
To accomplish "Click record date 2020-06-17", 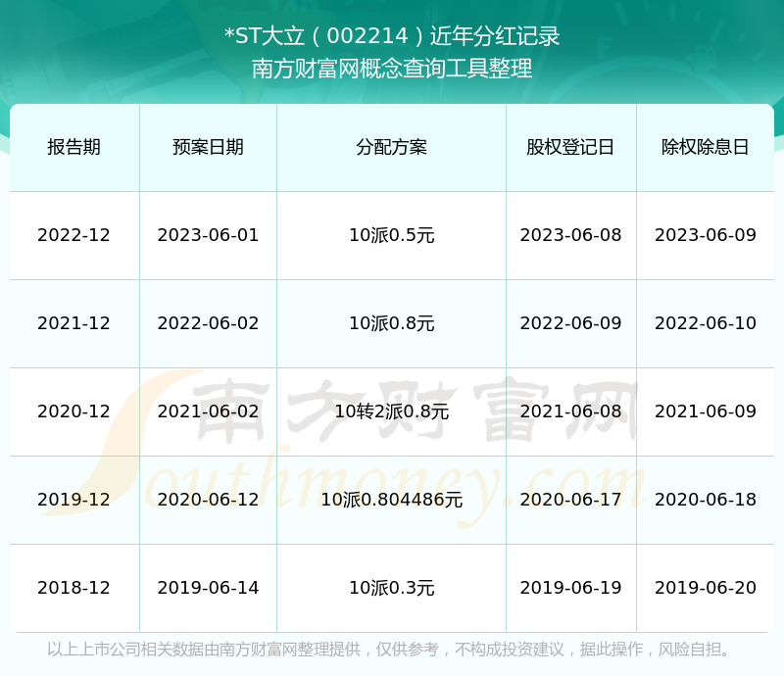I will (x=570, y=499).
